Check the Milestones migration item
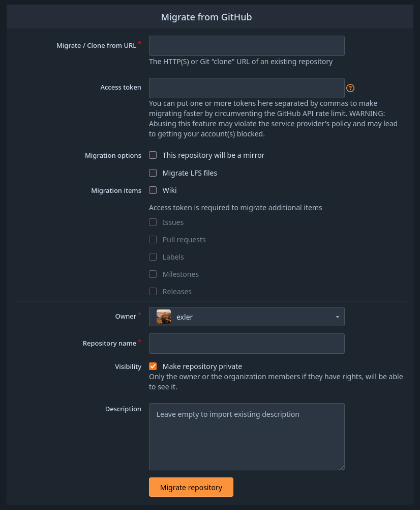Screen dimensions: 420x510 153,274
